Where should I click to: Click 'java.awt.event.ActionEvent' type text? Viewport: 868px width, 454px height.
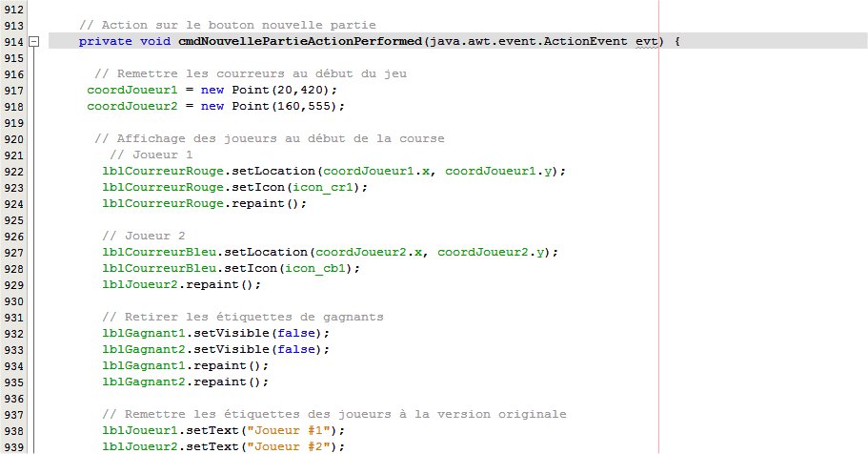[x=528, y=42]
